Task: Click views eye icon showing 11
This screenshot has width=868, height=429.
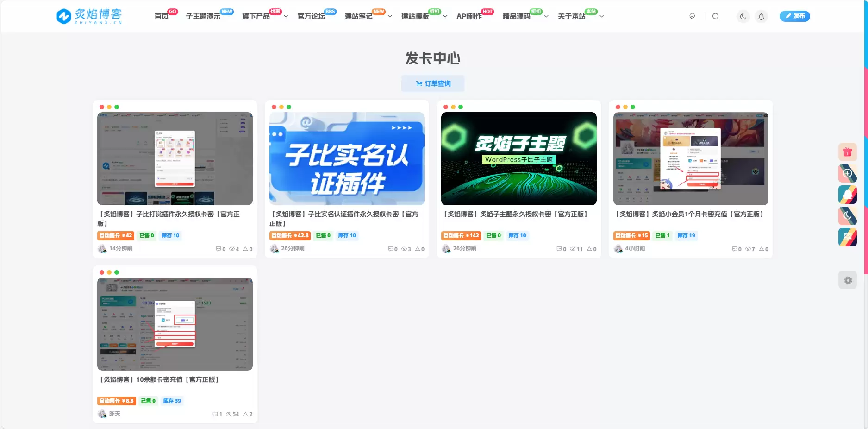Action: (x=573, y=249)
